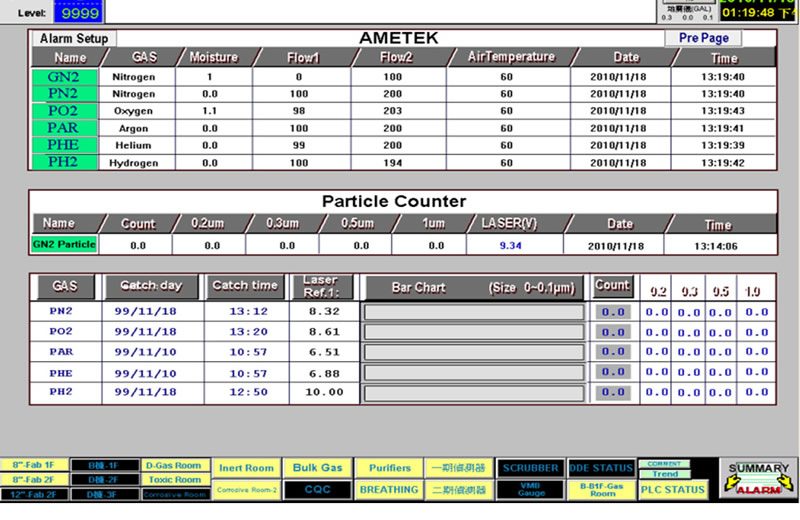The image size is (800, 520).
Task: Select the PAR name indicator
Action: [64, 128]
